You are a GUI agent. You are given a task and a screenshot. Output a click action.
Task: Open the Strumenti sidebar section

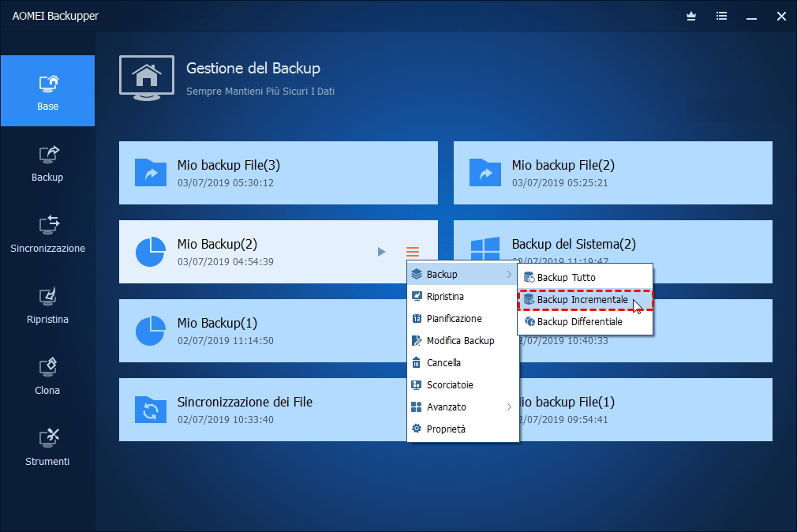(x=48, y=448)
